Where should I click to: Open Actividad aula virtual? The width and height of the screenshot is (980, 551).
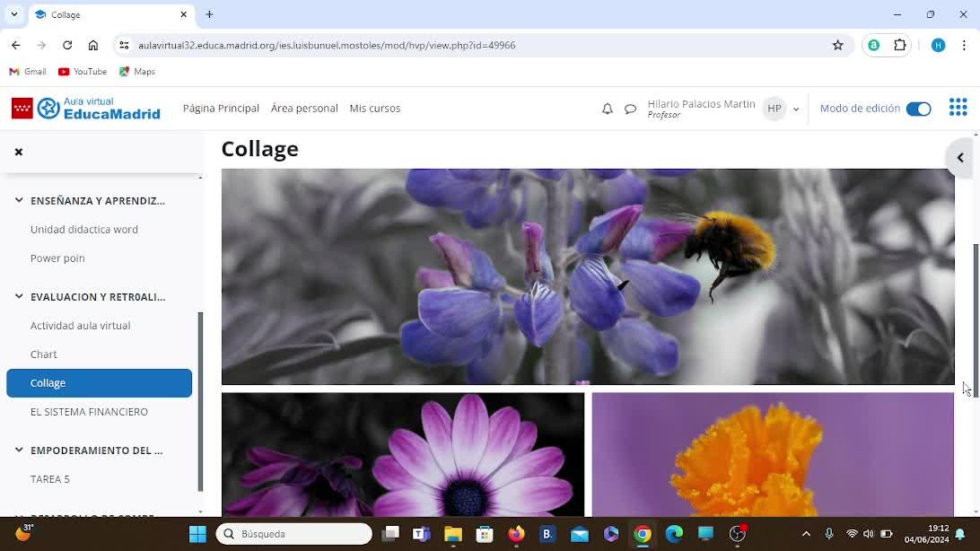coord(81,326)
